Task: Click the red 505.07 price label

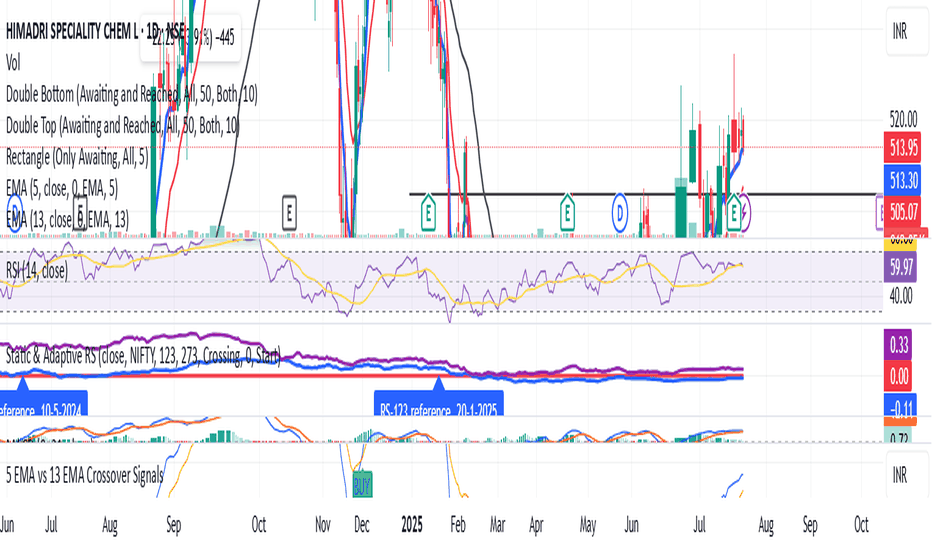Action: coord(903,212)
